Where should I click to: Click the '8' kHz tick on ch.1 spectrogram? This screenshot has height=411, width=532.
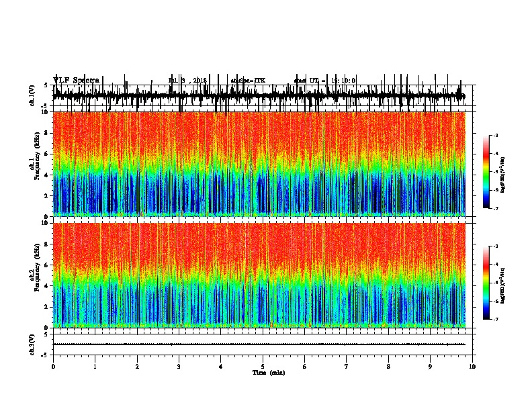click(x=46, y=133)
